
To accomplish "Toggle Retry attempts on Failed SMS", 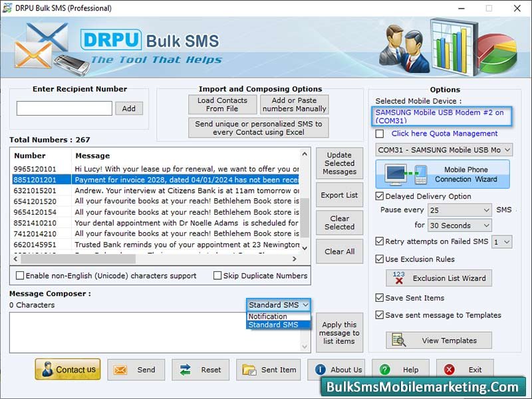I will tap(380, 241).
